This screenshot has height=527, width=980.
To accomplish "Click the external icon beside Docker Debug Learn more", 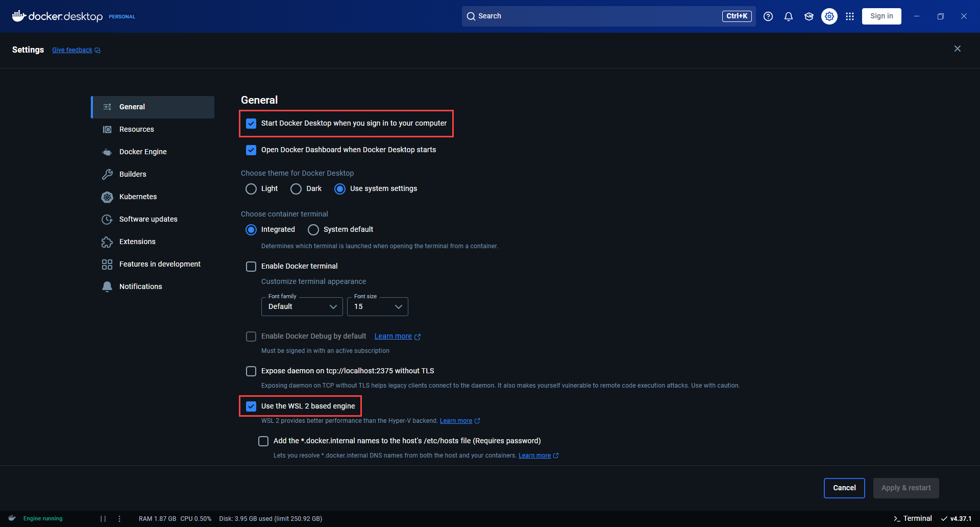I will tap(418, 337).
